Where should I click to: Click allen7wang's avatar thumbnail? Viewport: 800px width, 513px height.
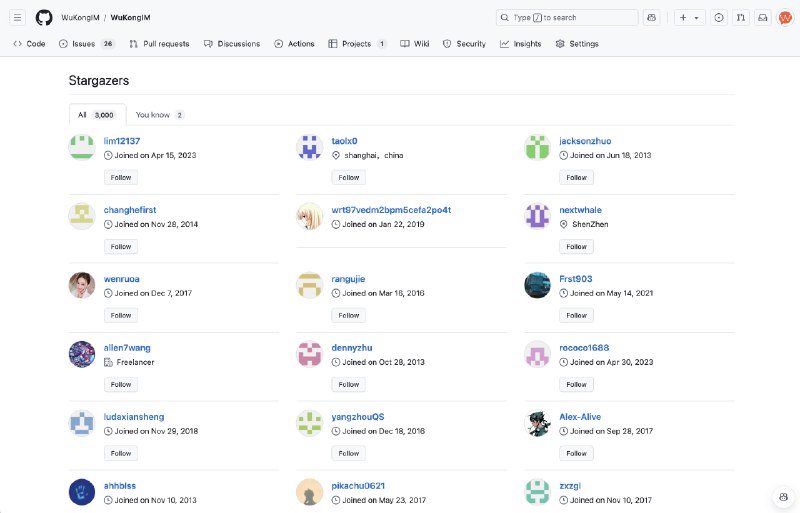pos(82,354)
